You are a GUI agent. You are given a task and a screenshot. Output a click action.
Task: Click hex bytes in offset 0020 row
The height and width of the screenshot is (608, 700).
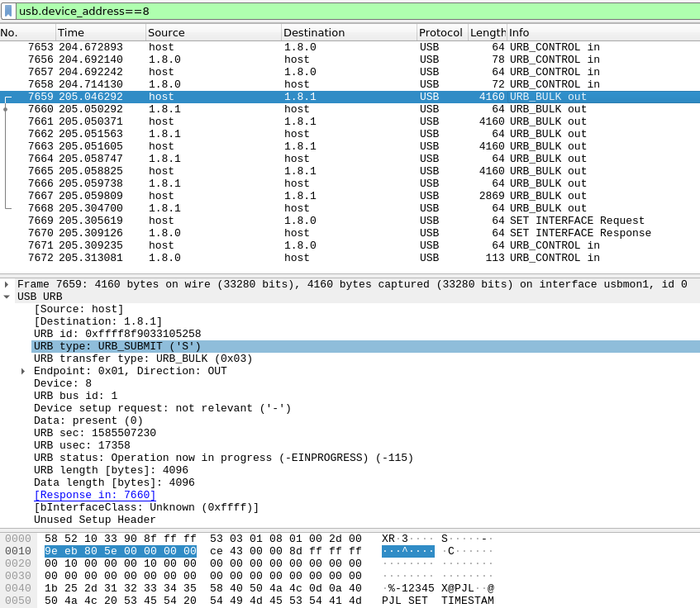(x=203, y=563)
